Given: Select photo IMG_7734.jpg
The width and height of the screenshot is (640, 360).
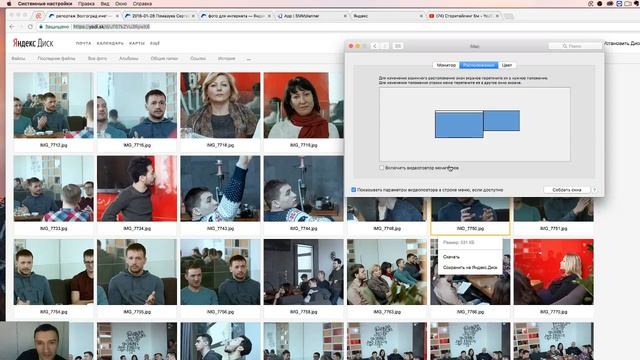Looking at the screenshot, I should pos(137,189).
